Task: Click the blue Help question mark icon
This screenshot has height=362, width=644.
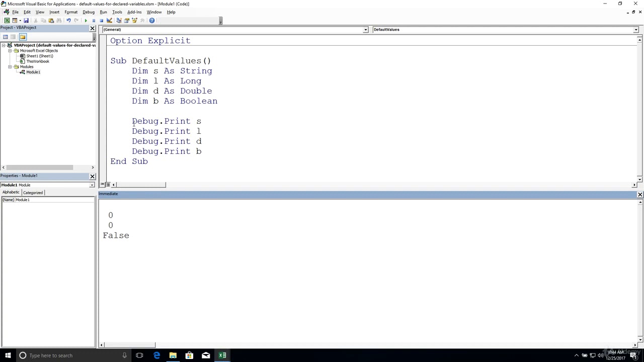Action: pyautogui.click(x=152, y=21)
